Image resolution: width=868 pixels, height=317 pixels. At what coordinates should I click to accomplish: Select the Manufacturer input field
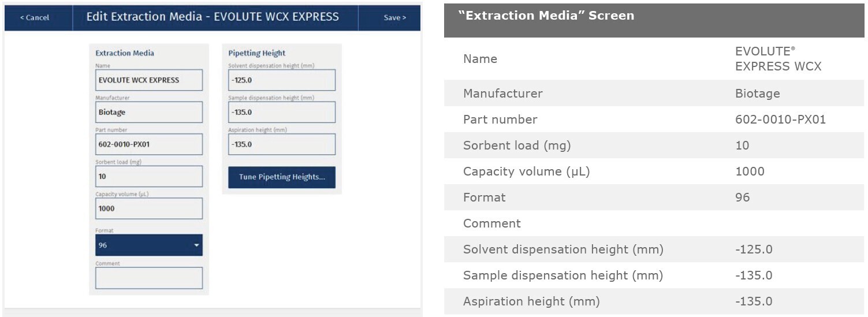[149, 113]
